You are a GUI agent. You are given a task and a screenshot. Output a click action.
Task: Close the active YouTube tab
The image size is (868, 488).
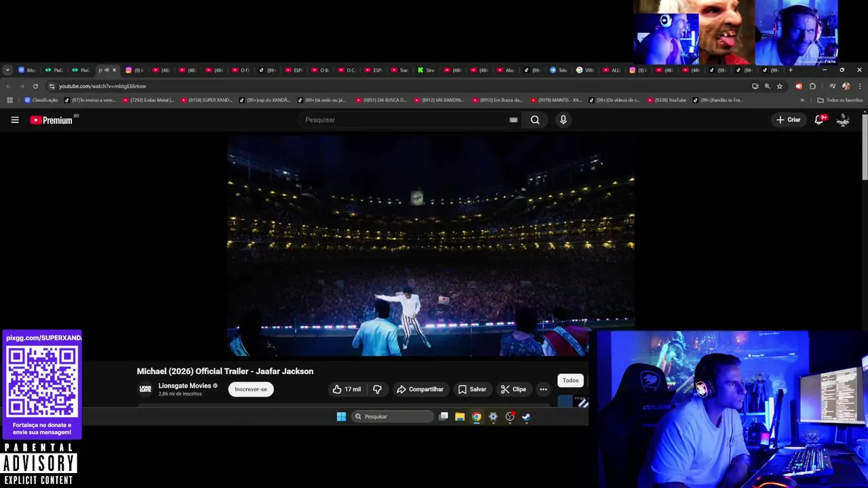pyautogui.click(x=114, y=70)
